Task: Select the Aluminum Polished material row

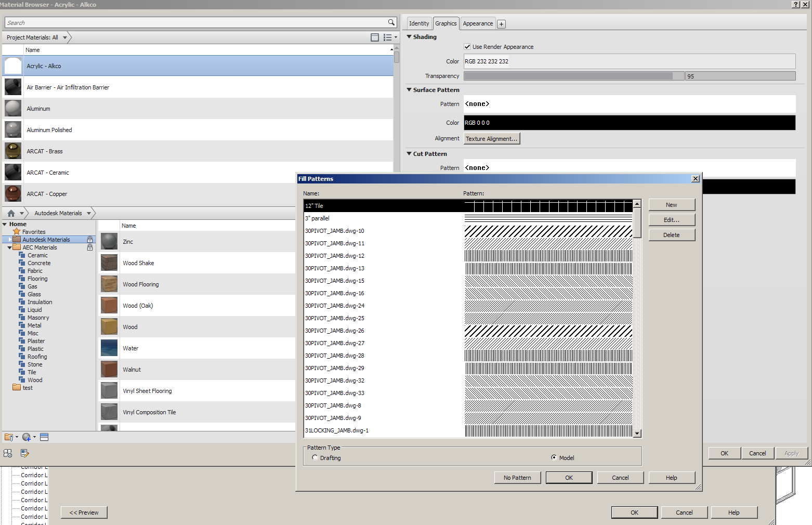Action: coord(198,130)
